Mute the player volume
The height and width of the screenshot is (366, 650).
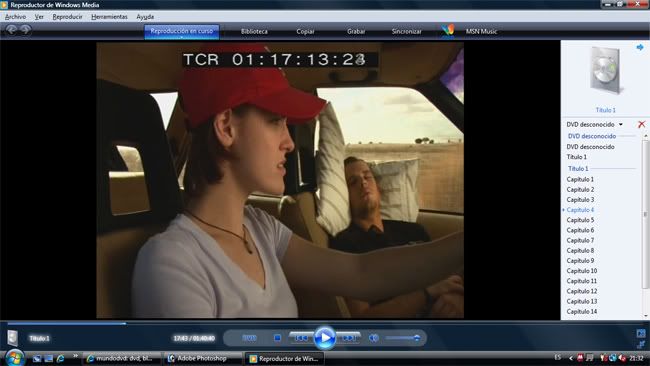click(374, 338)
